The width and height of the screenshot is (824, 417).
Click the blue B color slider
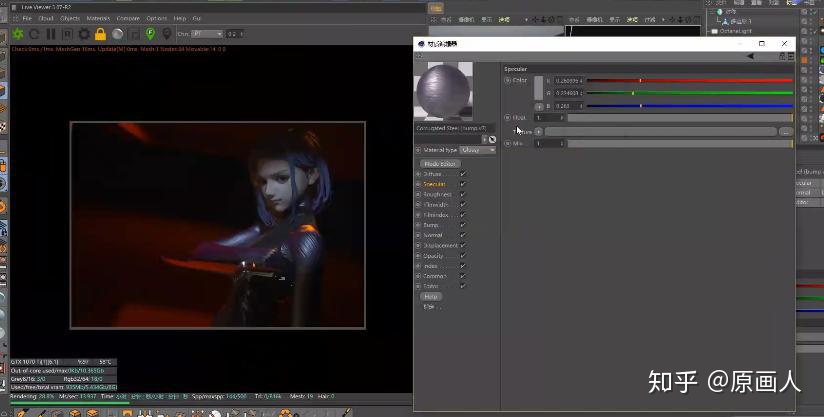(x=689, y=106)
